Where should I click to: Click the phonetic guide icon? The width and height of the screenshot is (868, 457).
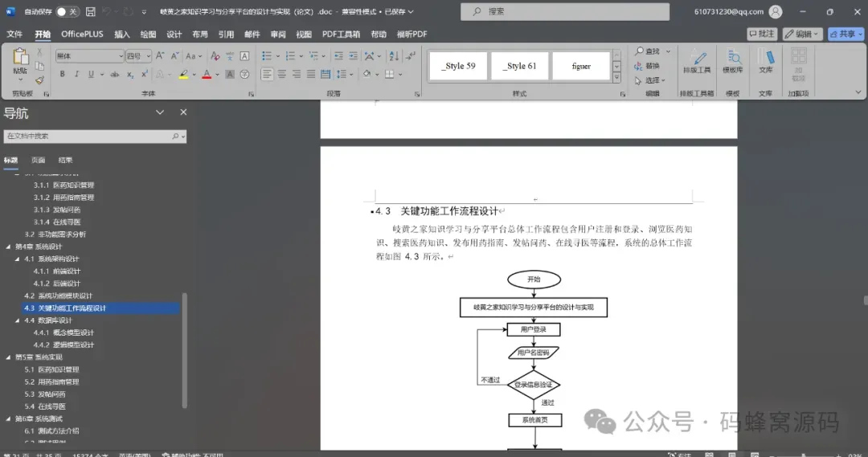pos(230,56)
